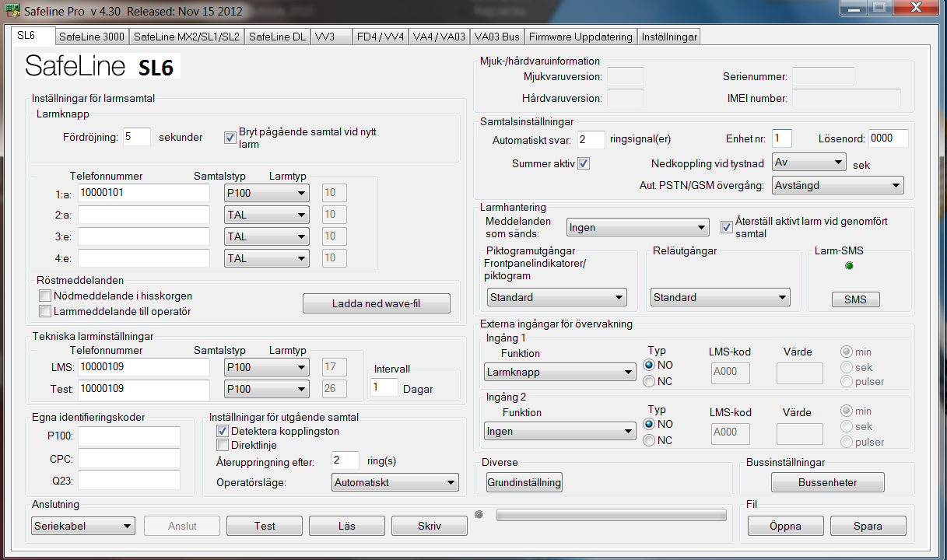Click the Q23 identification code field
The height and width of the screenshot is (560, 947).
coord(129,480)
